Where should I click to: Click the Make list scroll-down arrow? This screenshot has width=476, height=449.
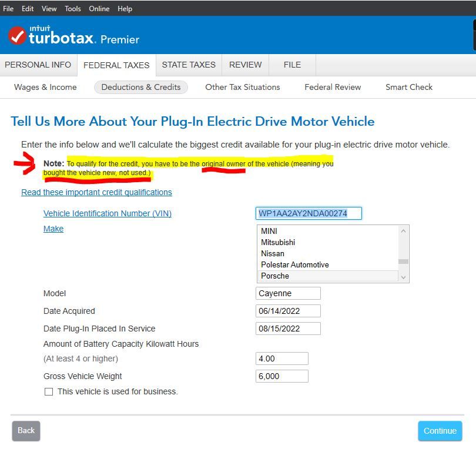[x=404, y=277]
